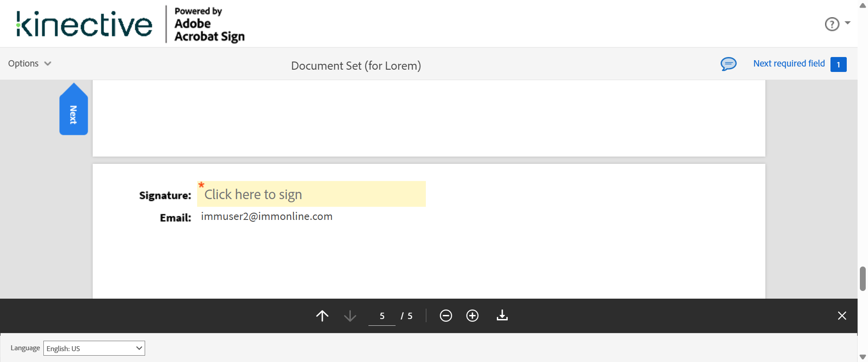
Task: Zoom in with the plus icon
Action: click(x=472, y=315)
